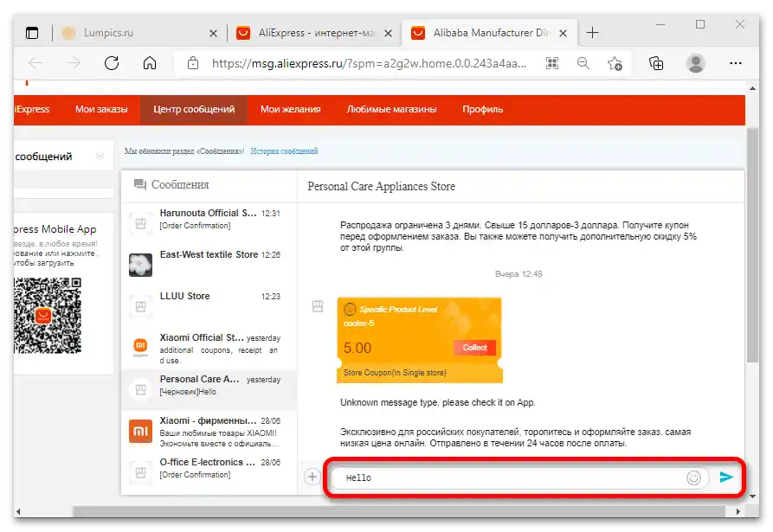Open the browser profile avatar
Screen dimensions: 773x532
click(696, 63)
